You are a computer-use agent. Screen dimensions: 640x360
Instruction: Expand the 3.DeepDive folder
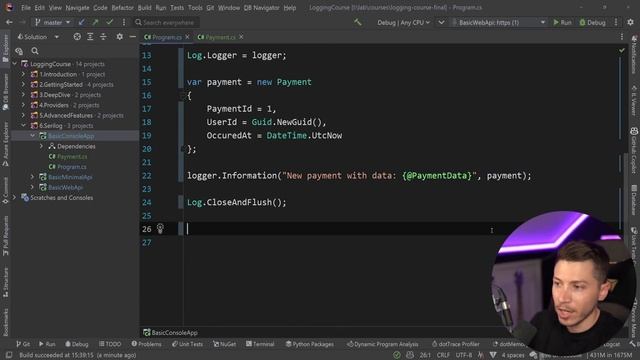click(x=23, y=95)
